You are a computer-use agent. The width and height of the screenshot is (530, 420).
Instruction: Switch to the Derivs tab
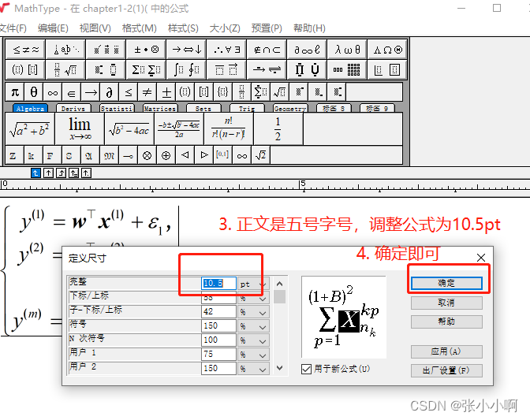(x=73, y=109)
